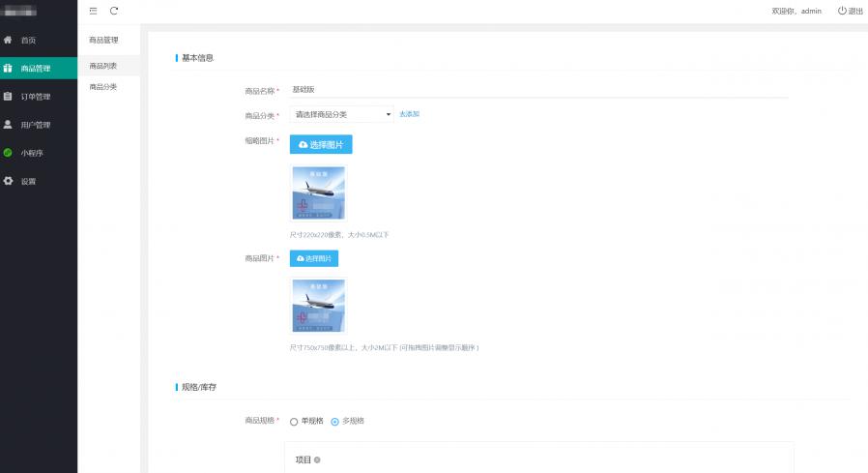Collapse sidebar with the hamburger icon
The width and height of the screenshot is (868, 473).
[x=93, y=11]
